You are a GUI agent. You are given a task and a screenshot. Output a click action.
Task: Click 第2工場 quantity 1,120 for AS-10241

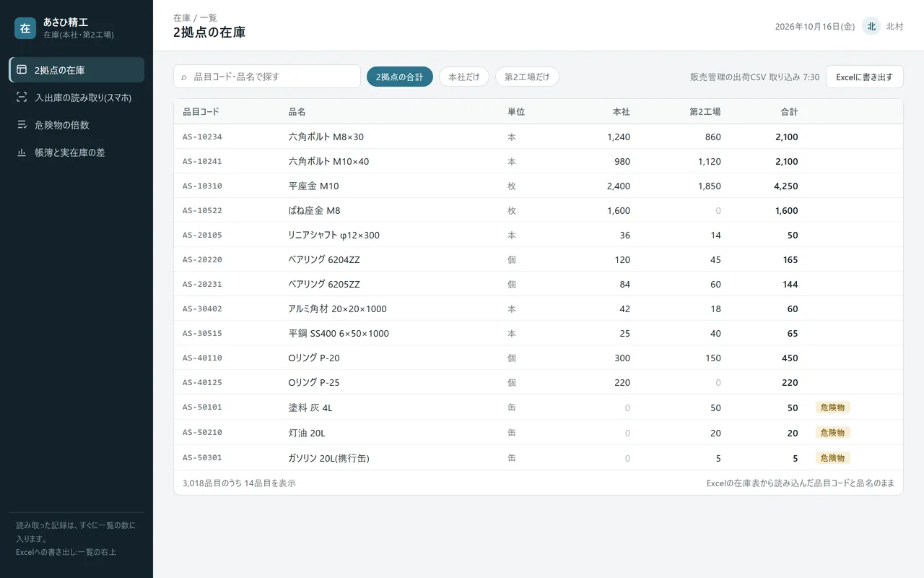[710, 161]
